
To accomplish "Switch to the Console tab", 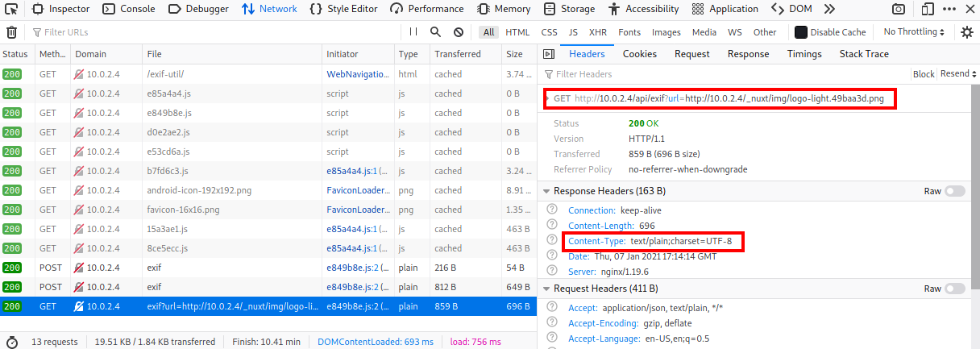I will tap(129, 9).
